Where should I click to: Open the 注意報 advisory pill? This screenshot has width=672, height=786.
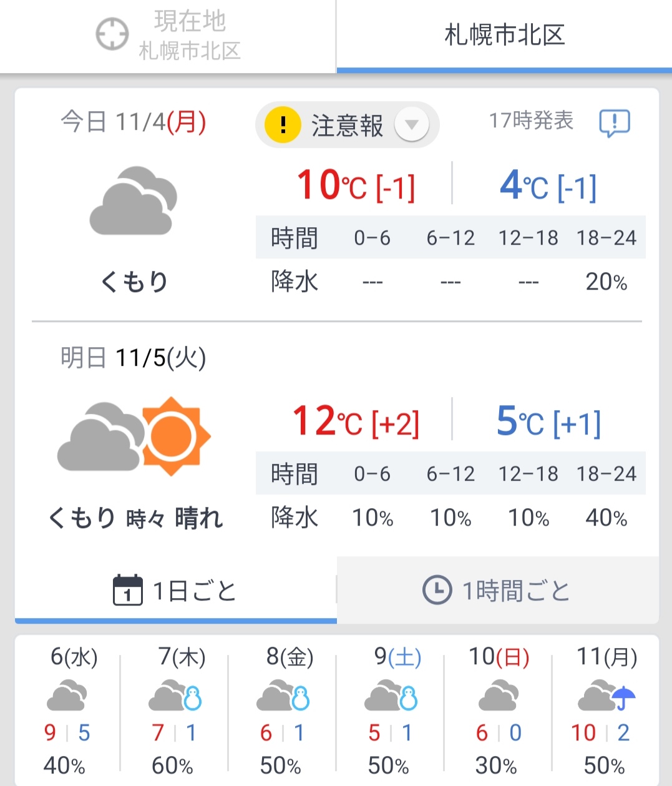348,125
